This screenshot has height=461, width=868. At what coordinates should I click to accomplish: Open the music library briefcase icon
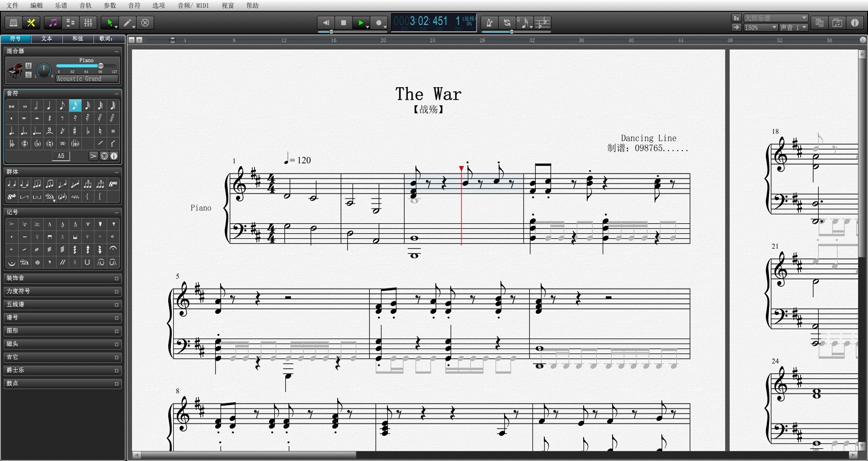[x=837, y=23]
